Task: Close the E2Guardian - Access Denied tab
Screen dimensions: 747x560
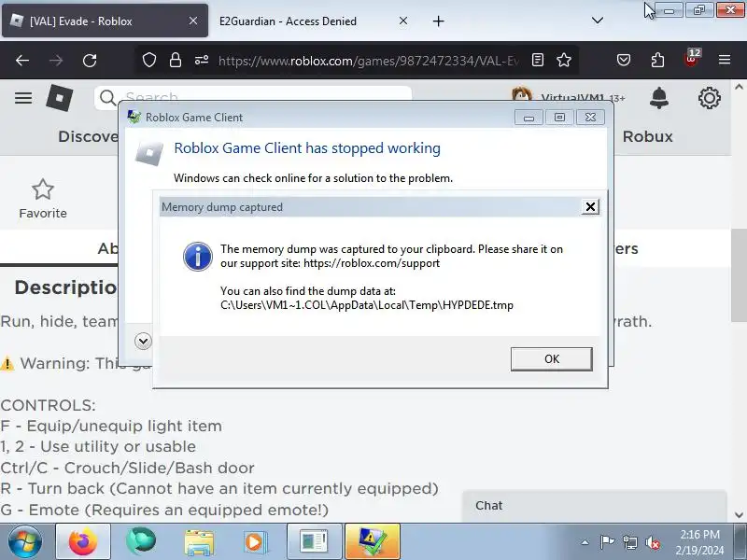Action: [403, 21]
